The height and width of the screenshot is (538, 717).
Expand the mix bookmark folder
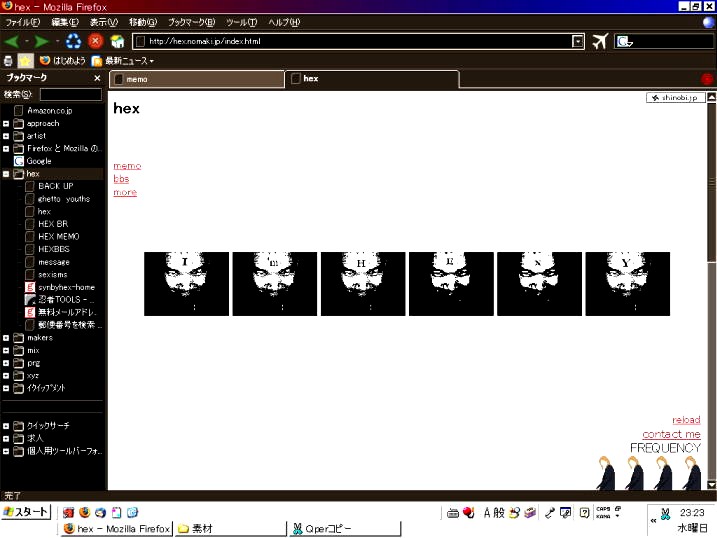point(6,351)
